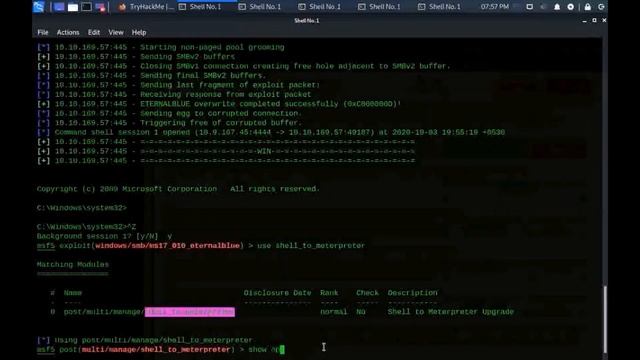Switch to the TryHackMe Firefox window
640x360 pixels.
click(146, 7)
